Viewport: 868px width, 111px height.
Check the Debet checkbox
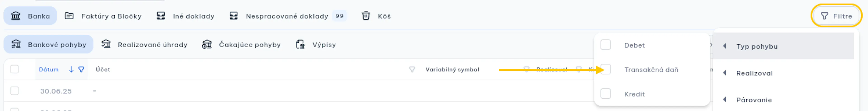606,45
